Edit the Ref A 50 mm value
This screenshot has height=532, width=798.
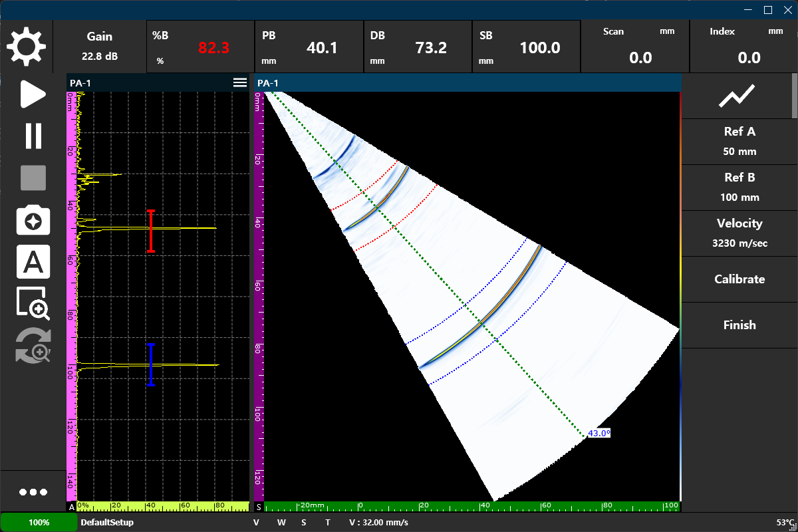coord(739,142)
